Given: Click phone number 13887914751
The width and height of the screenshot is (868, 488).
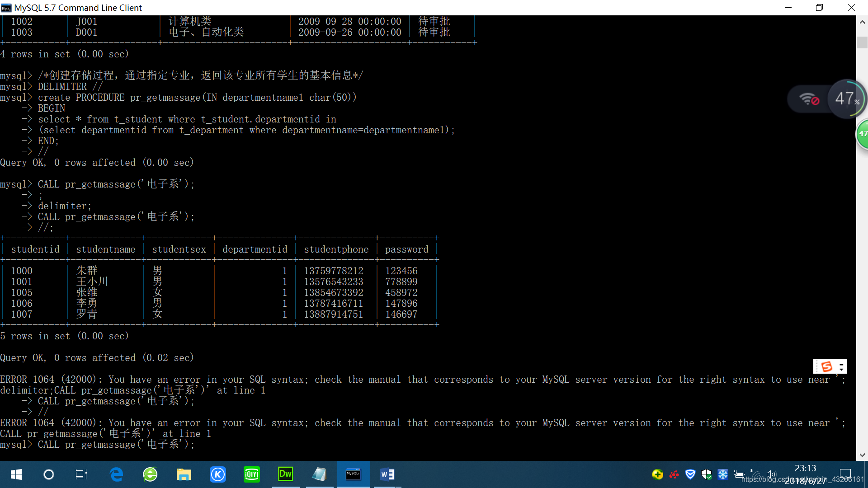Looking at the screenshot, I should coord(334,314).
